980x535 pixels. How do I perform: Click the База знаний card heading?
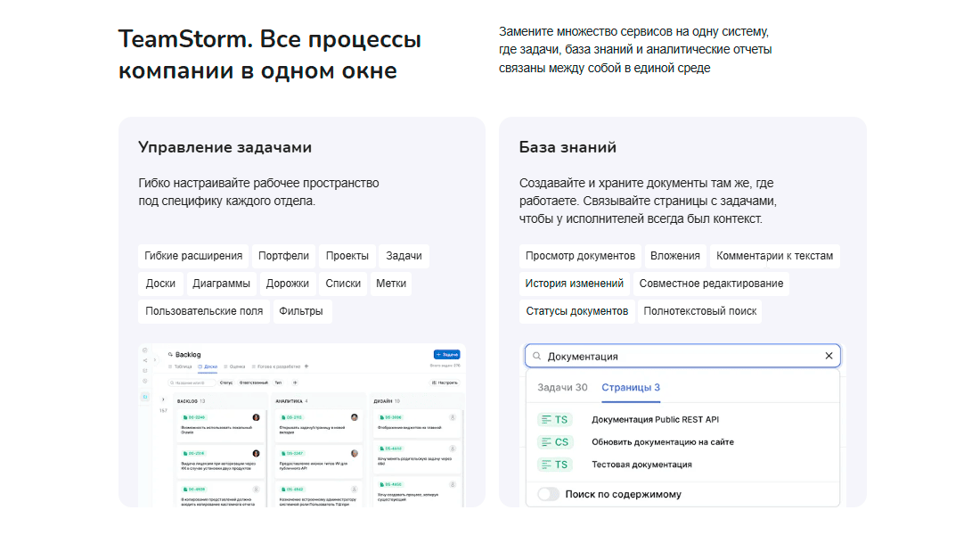point(568,147)
